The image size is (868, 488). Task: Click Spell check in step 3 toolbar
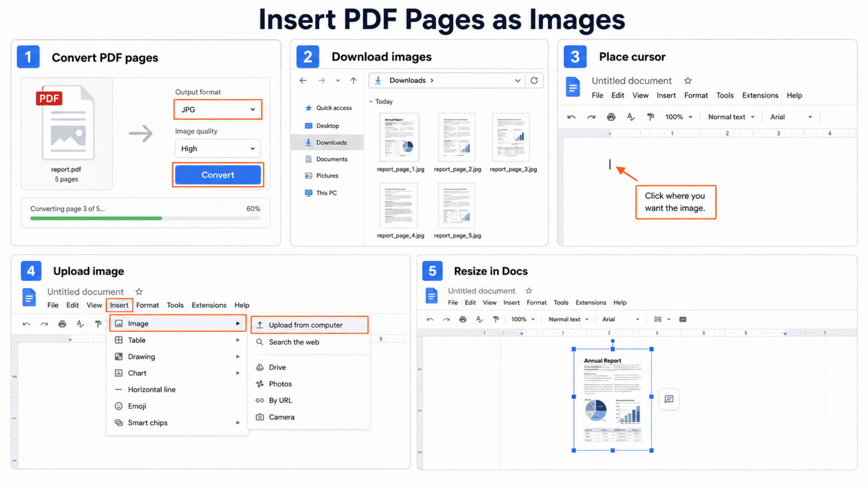(x=631, y=117)
